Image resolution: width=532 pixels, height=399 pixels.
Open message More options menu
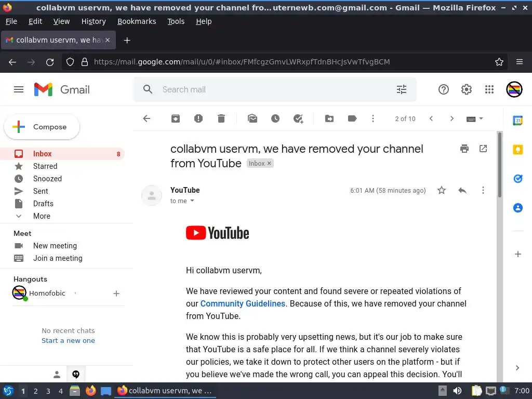(x=483, y=190)
